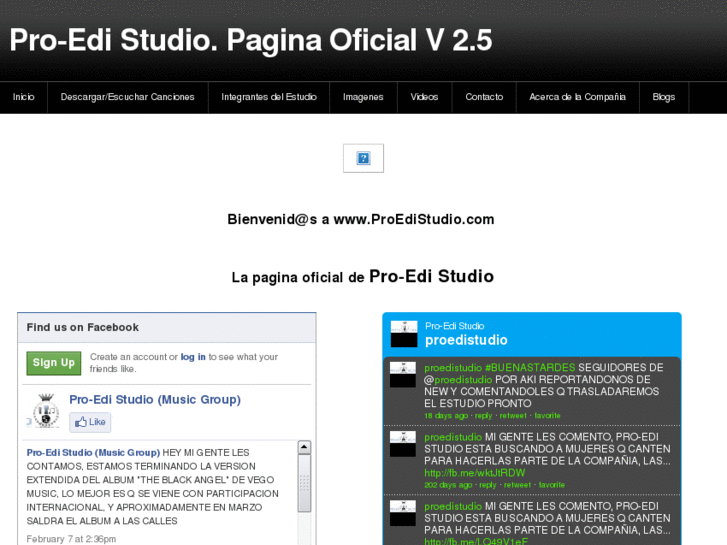Viewport: 727px width, 545px height.
Task: Click the broken image placeholder icon
Action: (364, 158)
